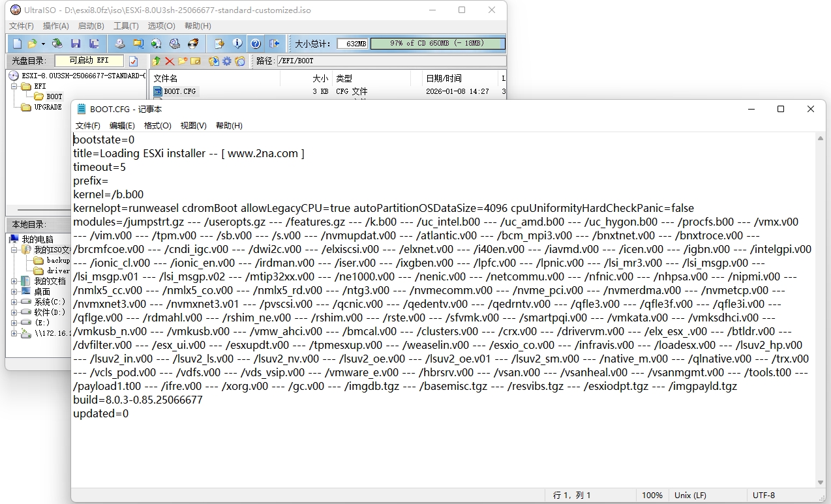
Task: Open the 格式(O) menu in Notepad
Action: (157, 125)
